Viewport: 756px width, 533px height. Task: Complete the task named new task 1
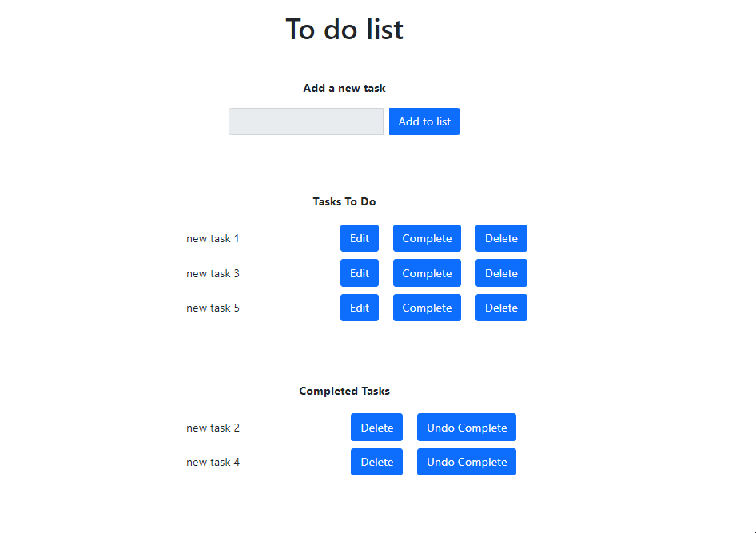click(426, 237)
